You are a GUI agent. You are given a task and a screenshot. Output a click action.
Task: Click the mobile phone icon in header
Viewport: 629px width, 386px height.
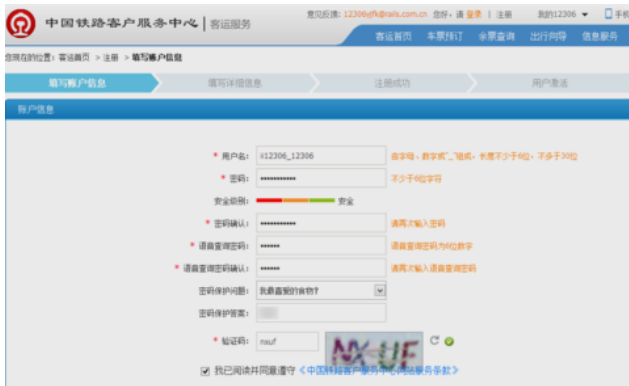tap(608, 14)
